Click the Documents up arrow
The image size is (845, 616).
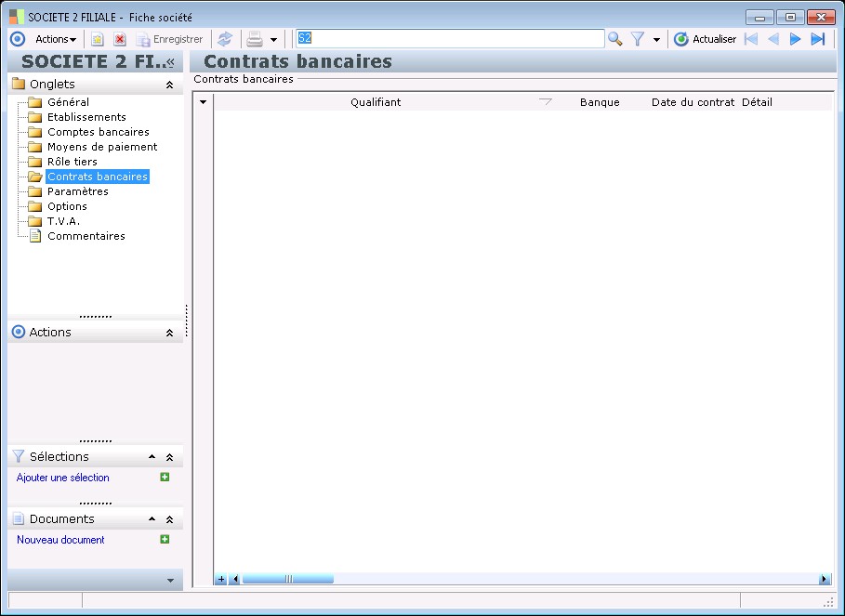coord(152,519)
